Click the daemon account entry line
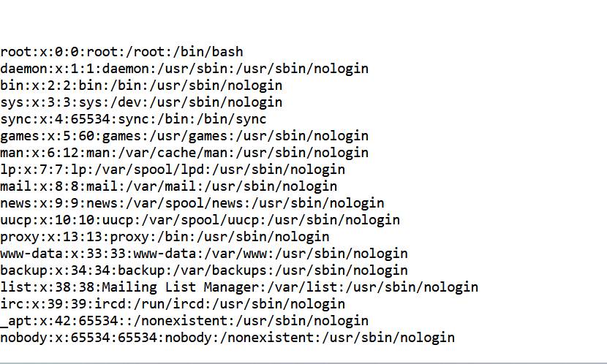Screen dimensions: 607x364 pos(183,69)
